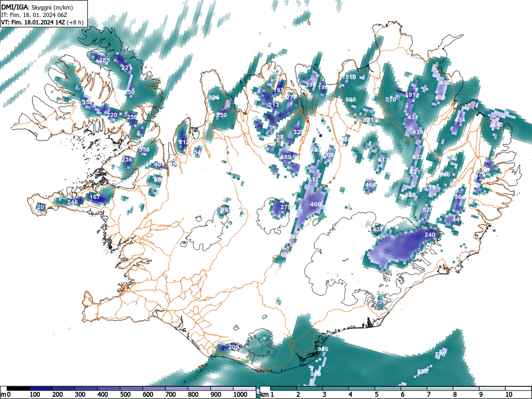Select the 609 visibility value
This screenshot has width=532, height=399.
[328, 155]
